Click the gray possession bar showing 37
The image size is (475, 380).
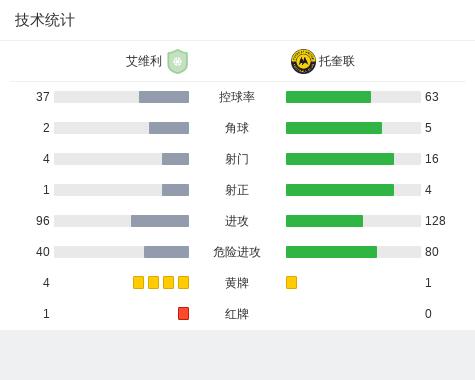click(164, 97)
